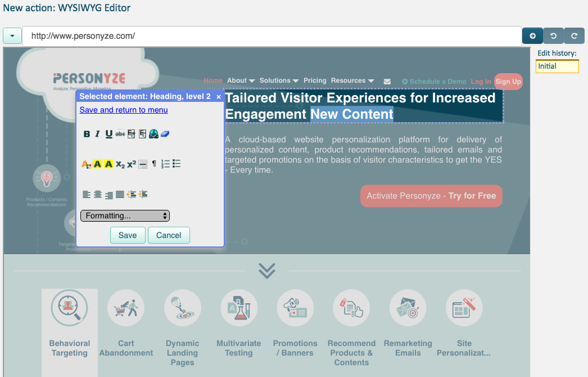Click Save and return to menu link
The height and width of the screenshot is (377, 588).
[124, 110]
